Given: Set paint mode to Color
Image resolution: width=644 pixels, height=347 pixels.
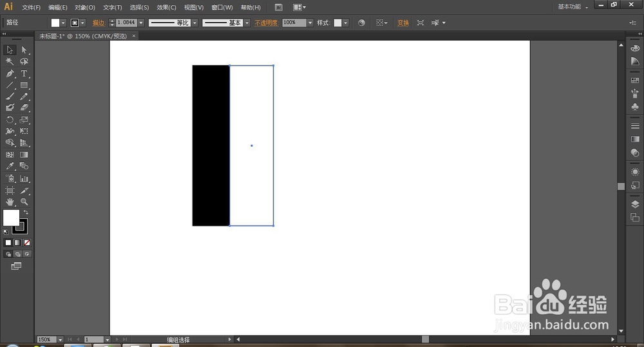Looking at the screenshot, I should click(x=8, y=243).
